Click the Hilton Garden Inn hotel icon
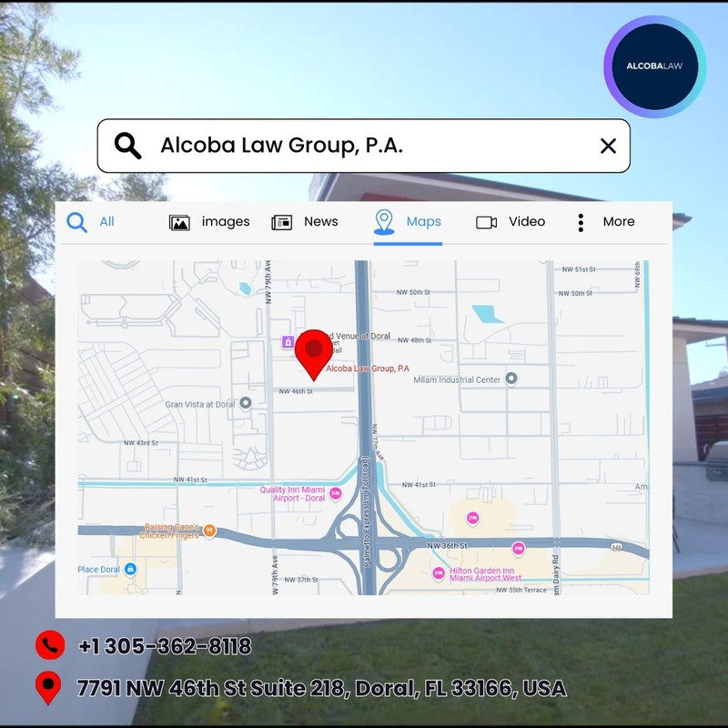The height and width of the screenshot is (728, 728). point(439,573)
